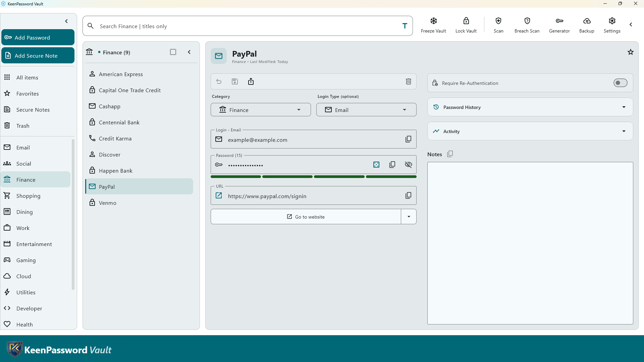Reveal password with crossed eye icon
Screen dimensions: 644x362
coord(408,165)
